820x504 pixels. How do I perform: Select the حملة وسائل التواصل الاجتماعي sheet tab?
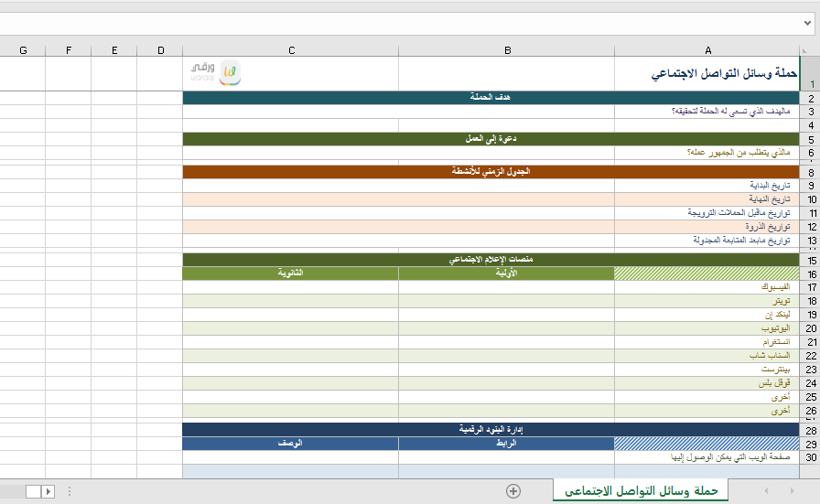click(640, 491)
